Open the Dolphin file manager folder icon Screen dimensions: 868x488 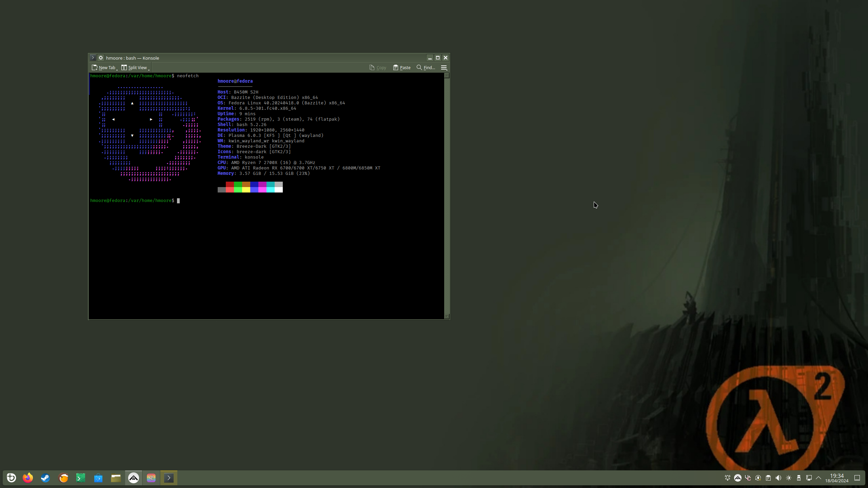point(116,478)
